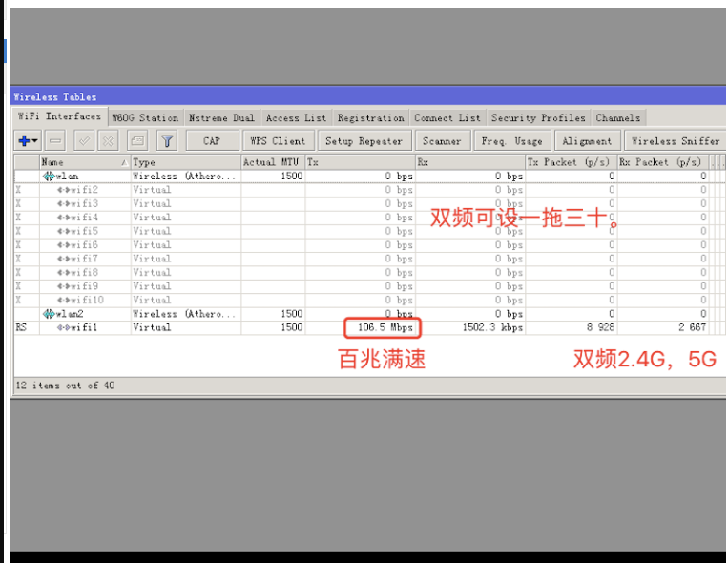Click the X Disable interface icon
Image resolution: width=728 pixels, height=563 pixels.
(x=108, y=141)
